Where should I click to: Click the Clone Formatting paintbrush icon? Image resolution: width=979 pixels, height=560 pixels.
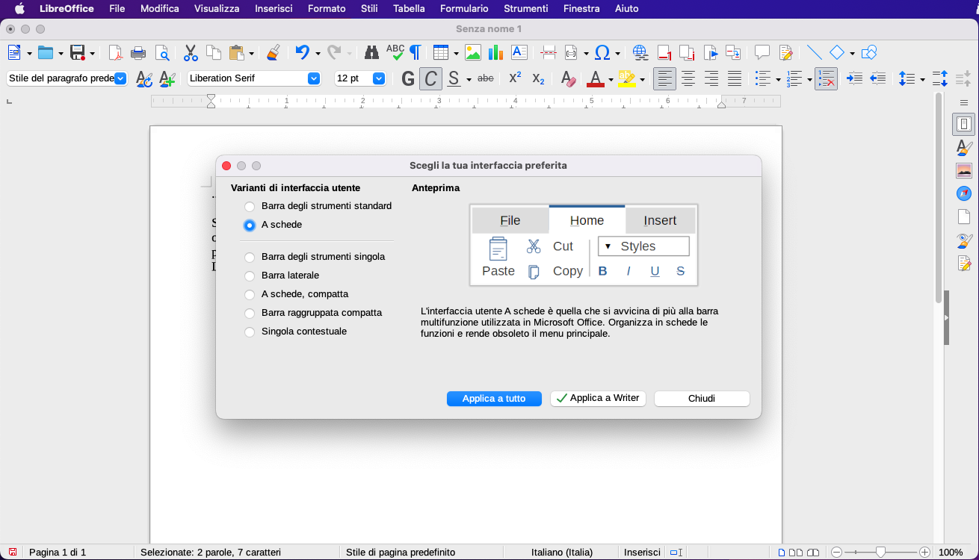pyautogui.click(x=274, y=53)
